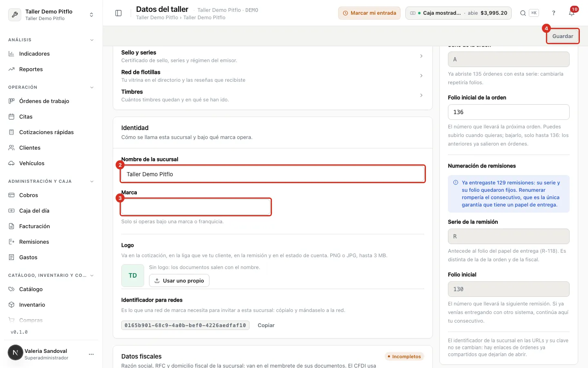Click the Catálogo tag icon

coord(11,289)
